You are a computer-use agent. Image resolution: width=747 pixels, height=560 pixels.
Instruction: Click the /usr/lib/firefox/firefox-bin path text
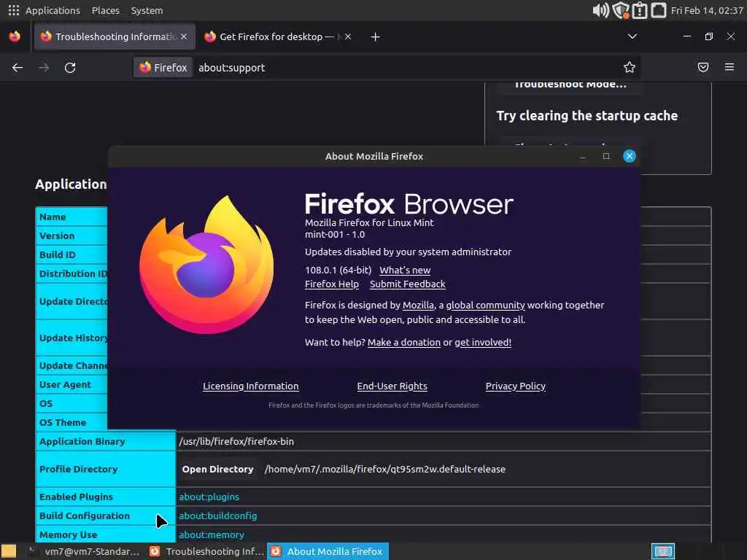point(236,441)
